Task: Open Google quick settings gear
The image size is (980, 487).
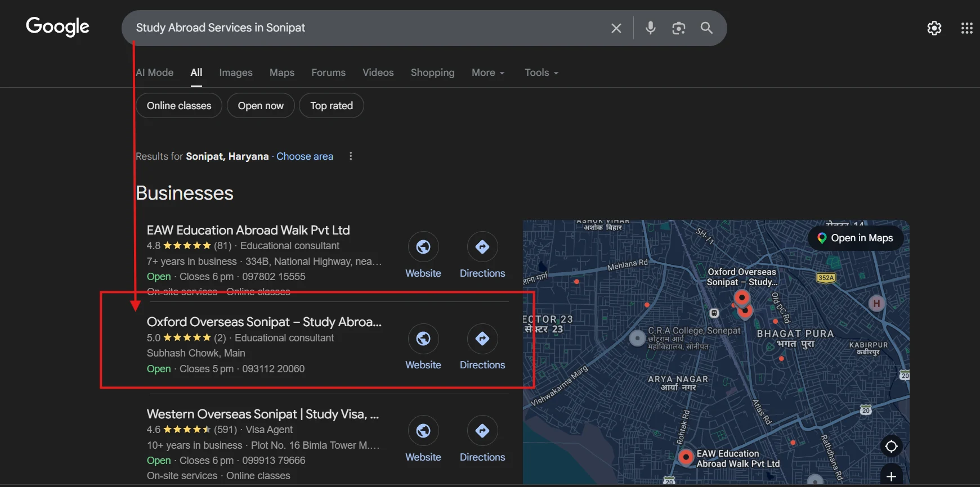Action: point(934,28)
